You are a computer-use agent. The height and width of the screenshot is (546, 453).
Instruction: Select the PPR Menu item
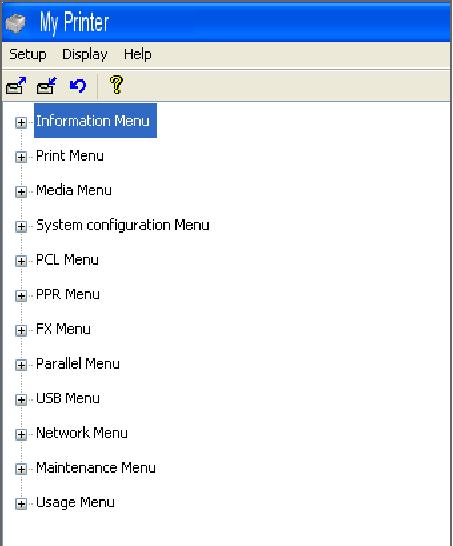[68, 295]
